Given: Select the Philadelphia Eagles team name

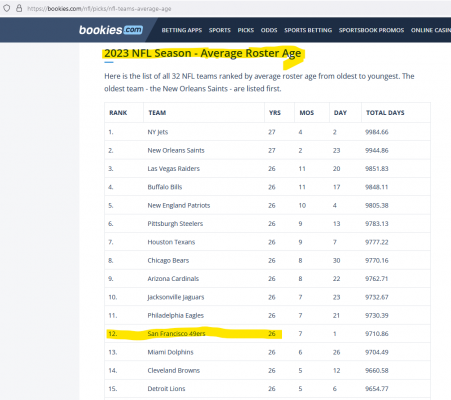Looking at the screenshot, I should [176, 315].
